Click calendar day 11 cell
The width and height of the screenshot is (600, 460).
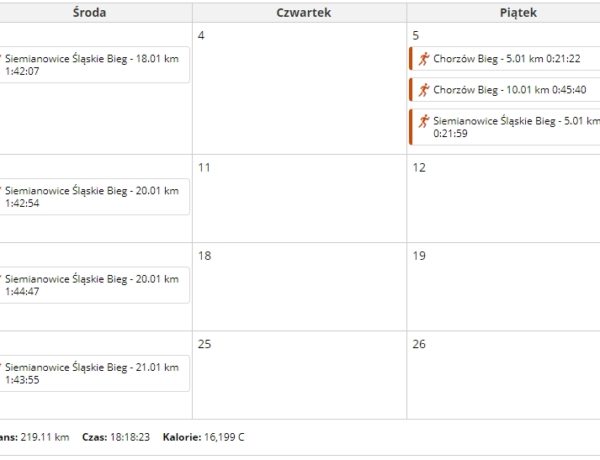point(300,199)
